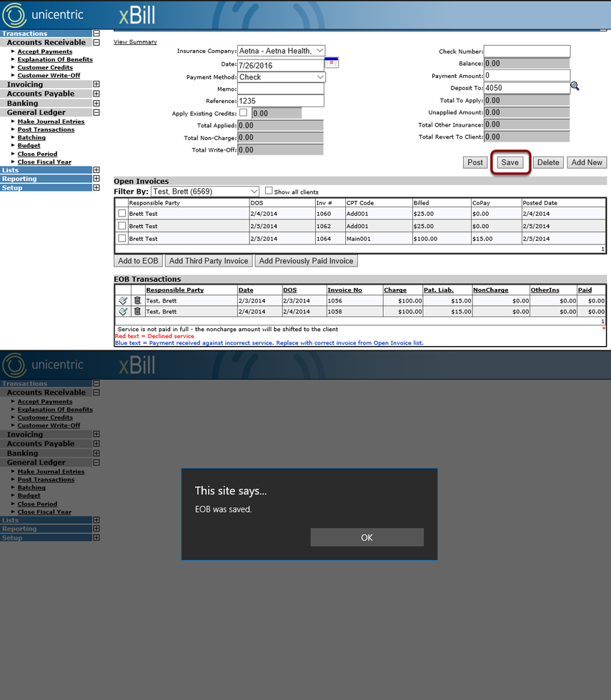The height and width of the screenshot is (700, 611).
Task: Open Make Journal Entries in top sidebar
Action: 51,122
